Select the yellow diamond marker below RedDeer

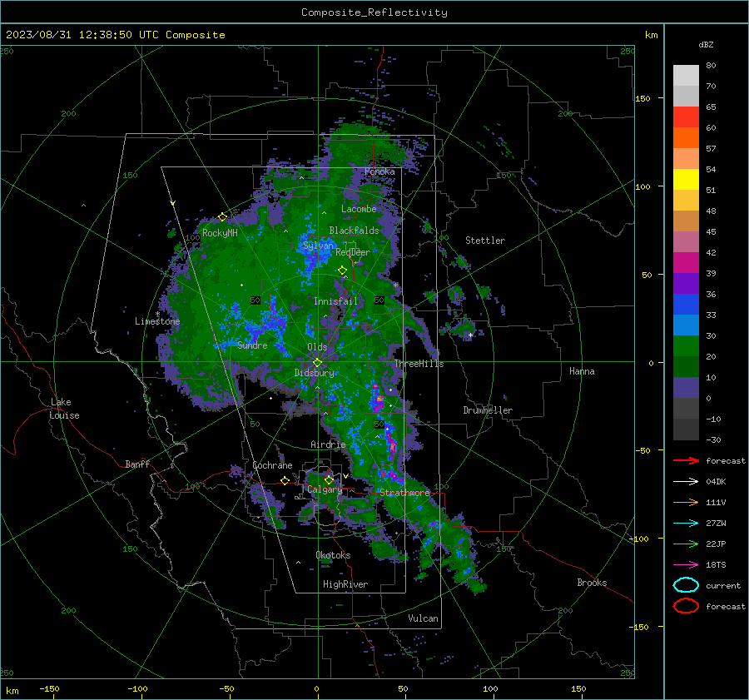(342, 271)
